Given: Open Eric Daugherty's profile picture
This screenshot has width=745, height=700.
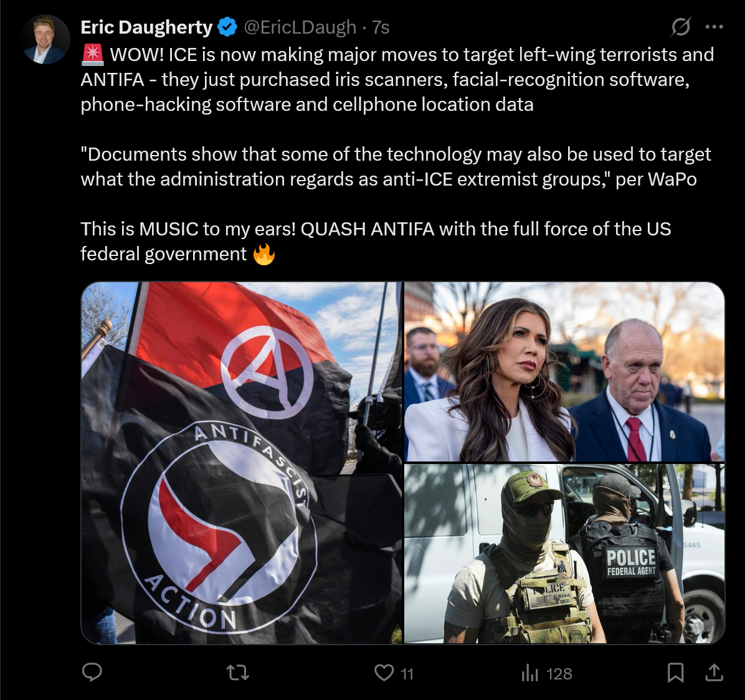Looking at the screenshot, I should pos(45,39).
